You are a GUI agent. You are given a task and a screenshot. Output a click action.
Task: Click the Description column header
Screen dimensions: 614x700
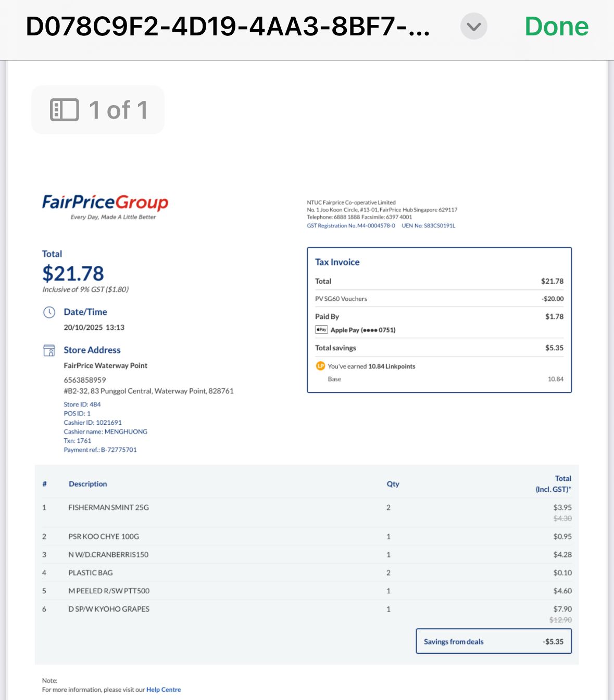tap(87, 484)
